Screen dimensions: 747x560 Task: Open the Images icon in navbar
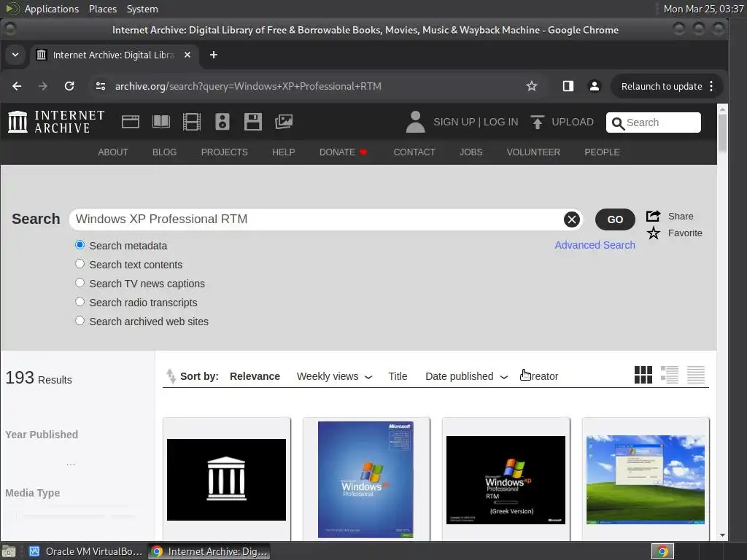click(284, 122)
